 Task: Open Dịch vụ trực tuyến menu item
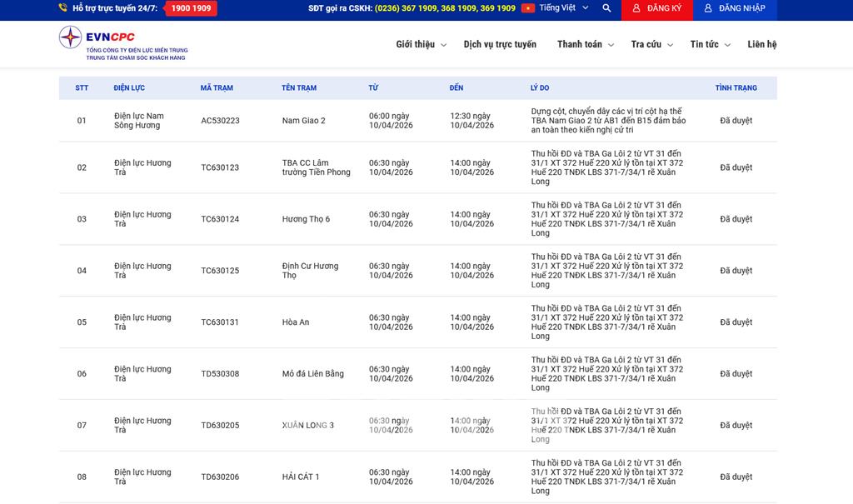pyautogui.click(x=500, y=44)
